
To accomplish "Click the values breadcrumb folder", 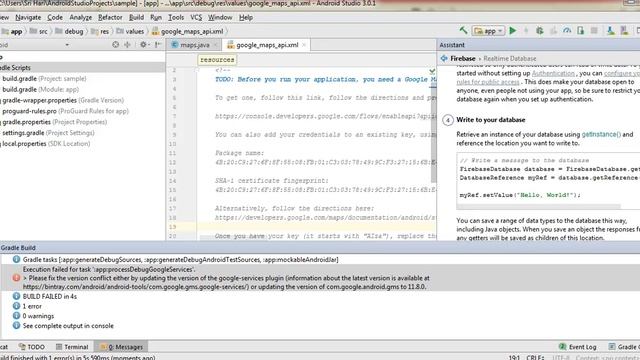I will point(131,31).
